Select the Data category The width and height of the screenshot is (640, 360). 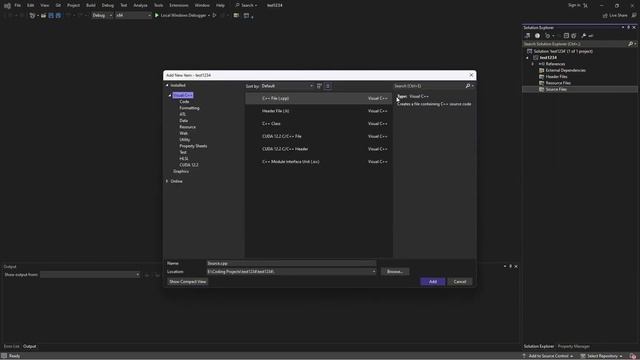click(x=184, y=121)
